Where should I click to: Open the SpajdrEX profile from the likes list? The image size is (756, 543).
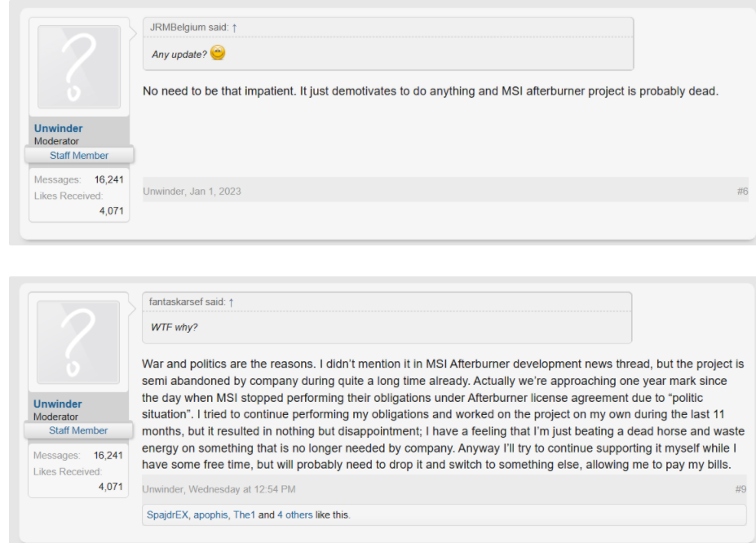167,514
